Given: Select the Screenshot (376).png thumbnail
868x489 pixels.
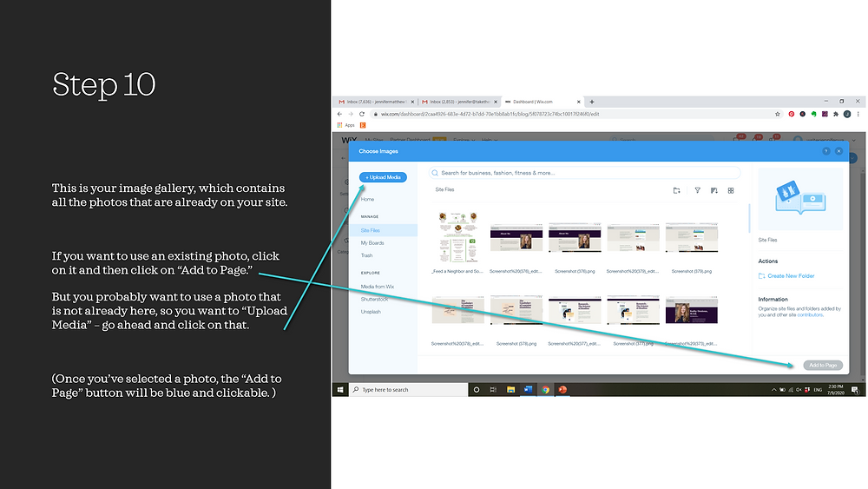Looking at the screenshot, I should tap(575, 238).
